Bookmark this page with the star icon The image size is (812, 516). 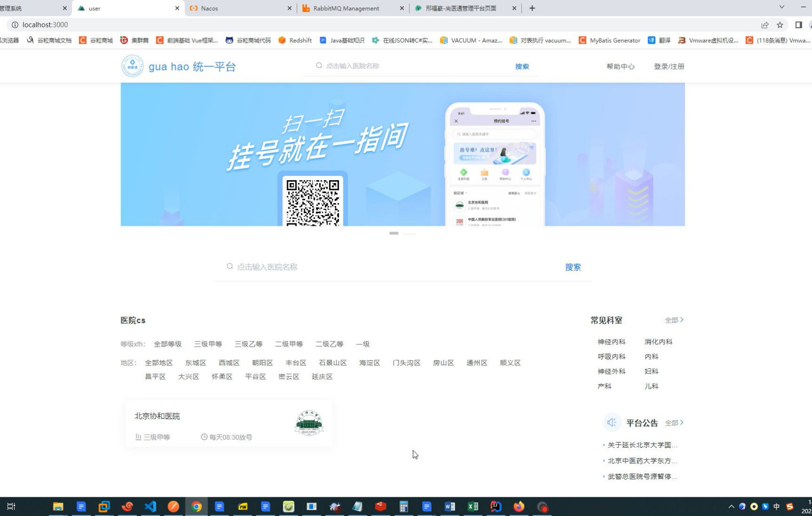[x=780, y=25]
